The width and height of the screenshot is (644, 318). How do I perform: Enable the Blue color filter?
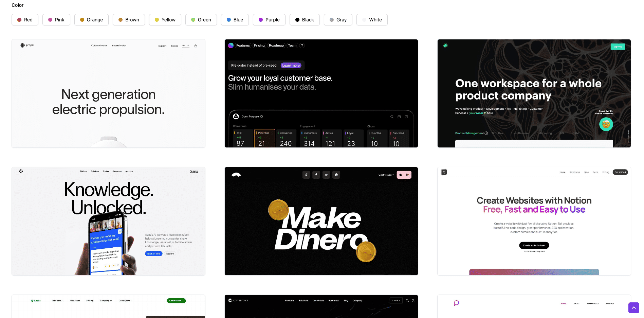pyautogui.click(x=235, y=20)
